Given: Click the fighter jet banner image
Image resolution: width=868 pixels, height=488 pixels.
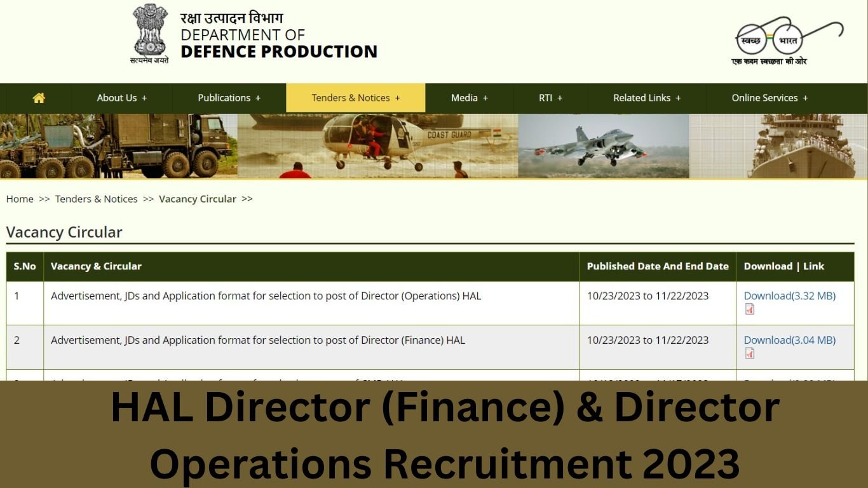Looking at the screenshot, I should (604, 146).
